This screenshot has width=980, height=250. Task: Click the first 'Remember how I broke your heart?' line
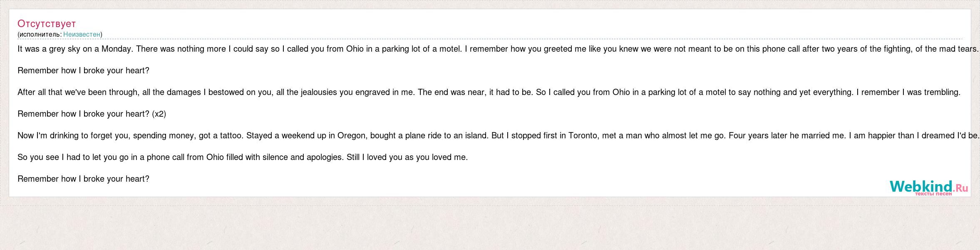point(83,70)
